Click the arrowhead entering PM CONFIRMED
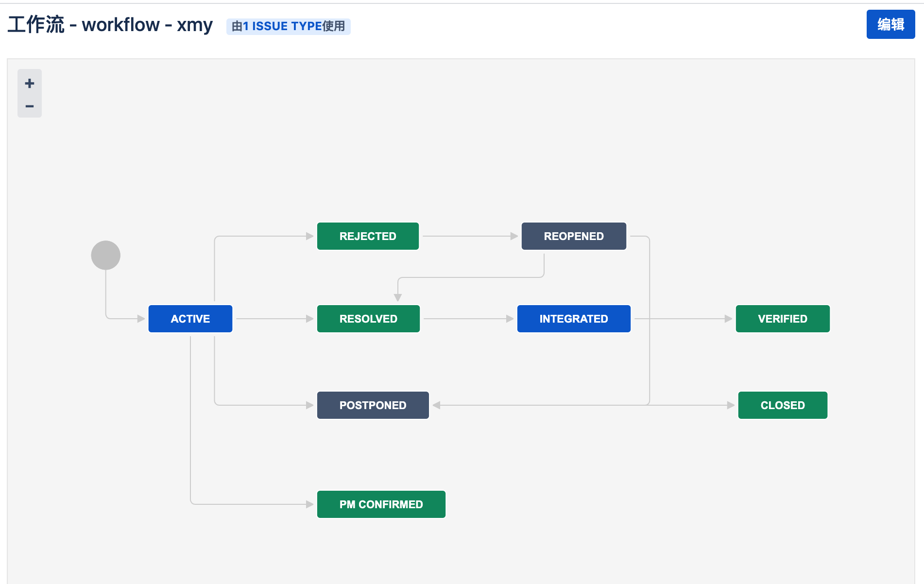924x584 pixels. (x=309, y=504)
